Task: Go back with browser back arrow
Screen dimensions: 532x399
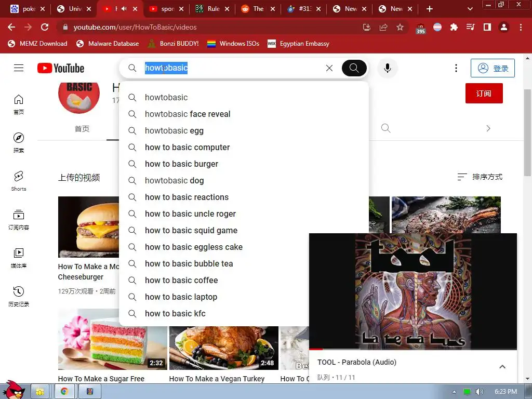Action: (x=11, y=27)
